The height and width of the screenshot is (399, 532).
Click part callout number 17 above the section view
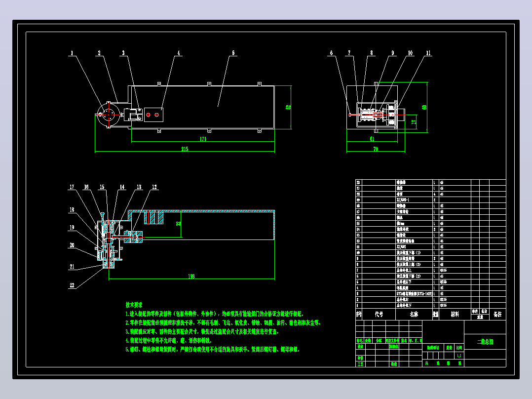tap(72, 187)
